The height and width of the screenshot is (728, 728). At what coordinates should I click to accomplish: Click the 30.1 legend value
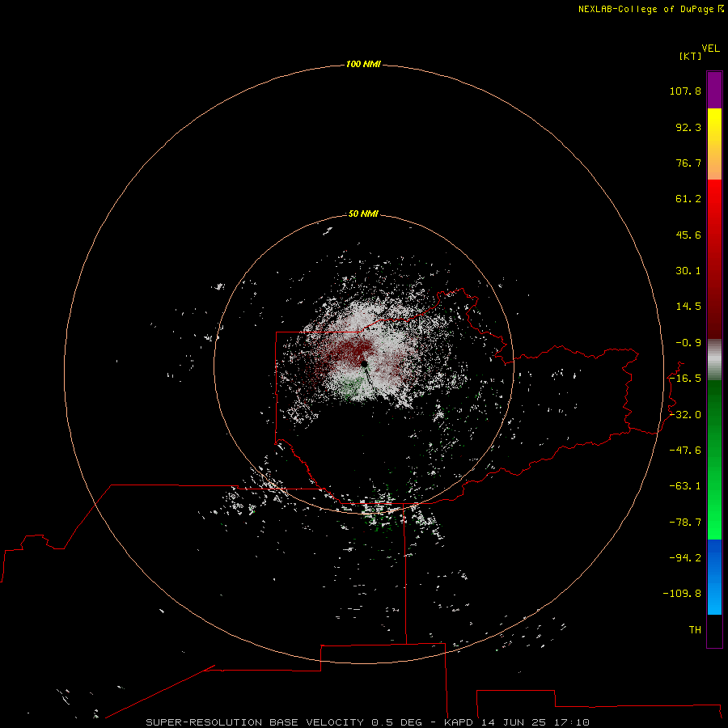click(x=688, y=271)
